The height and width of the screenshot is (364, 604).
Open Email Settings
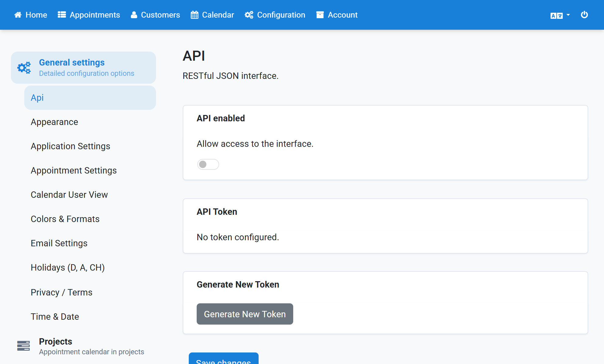coord(90,243)
